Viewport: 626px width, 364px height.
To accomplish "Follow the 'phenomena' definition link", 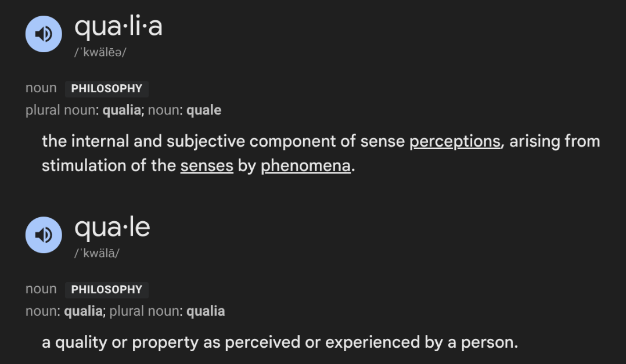I will [306, 165].
